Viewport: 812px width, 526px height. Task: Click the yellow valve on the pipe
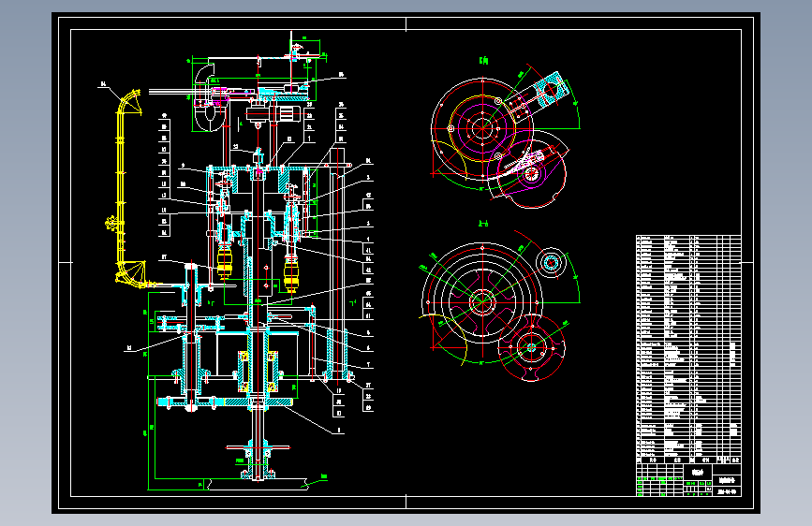[111, 223]
